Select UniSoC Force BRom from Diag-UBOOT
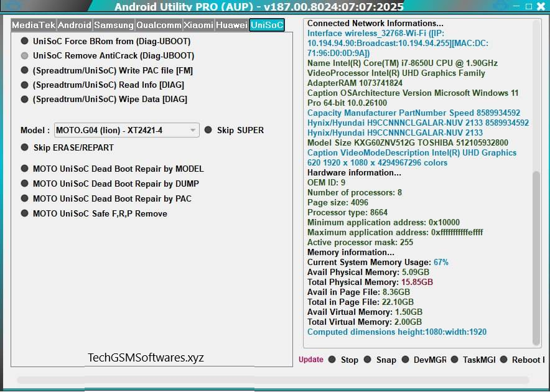 pos(106,42)
